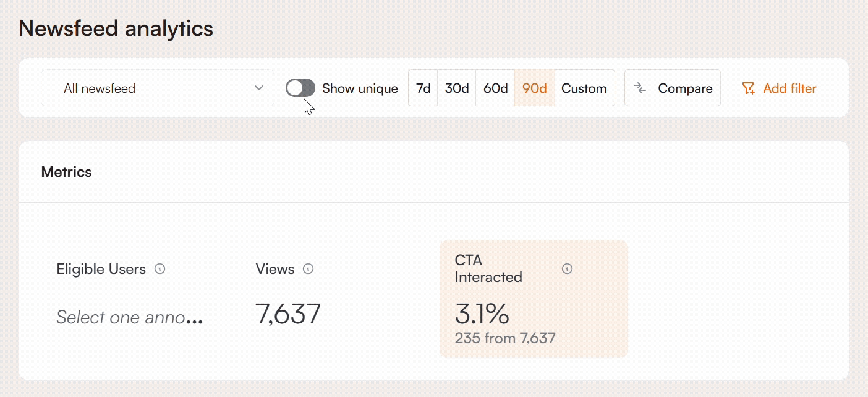This screenshot has width=868, height=397.
Task: Pick the Custom date range
Action: click(x=584, y=88)
